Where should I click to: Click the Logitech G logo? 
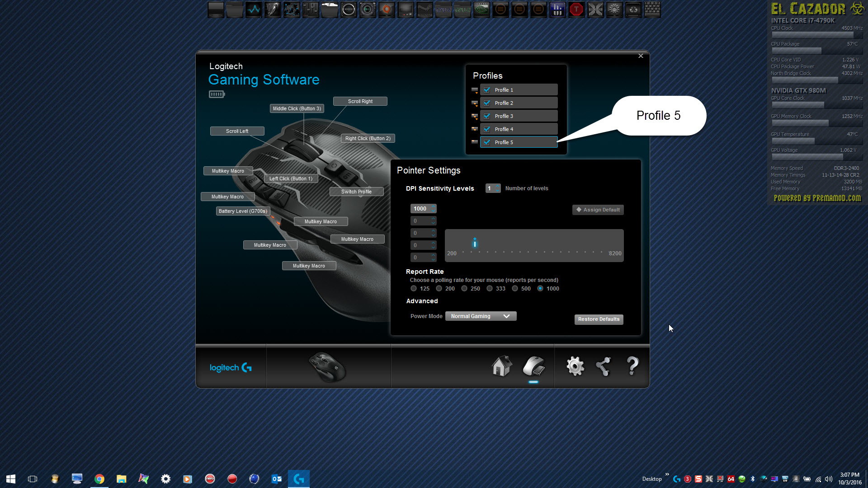point(231,368)
